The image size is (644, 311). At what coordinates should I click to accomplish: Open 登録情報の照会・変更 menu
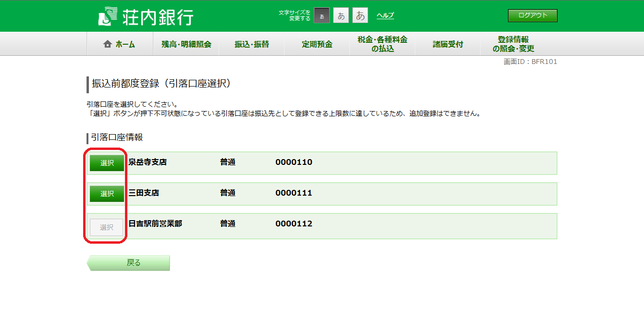513,44
